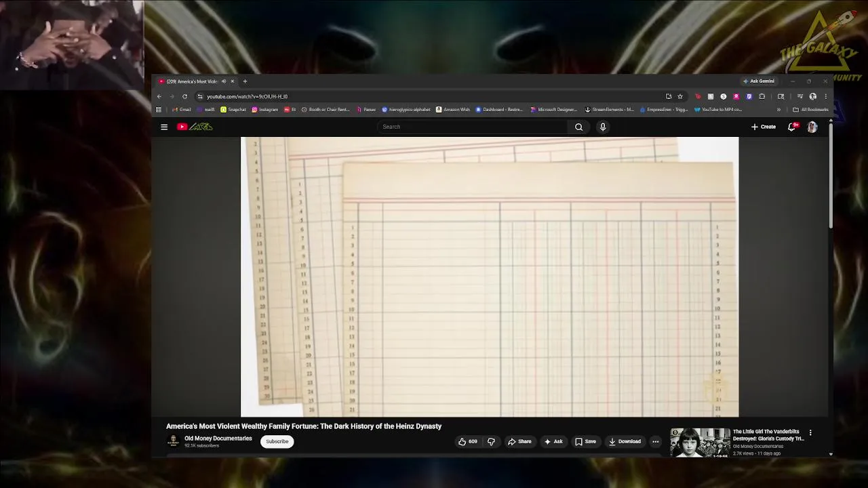Dislike the video with thumbs down
Viewport: 868px width, 488px height.
(x=491, y=442)
